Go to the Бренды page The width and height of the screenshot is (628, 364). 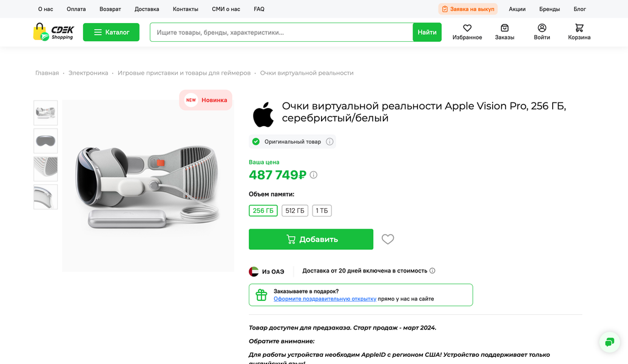pos(550,9)
